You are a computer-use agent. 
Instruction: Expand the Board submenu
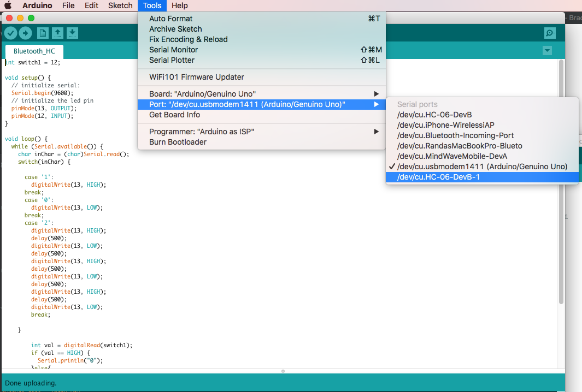(261, 94)
